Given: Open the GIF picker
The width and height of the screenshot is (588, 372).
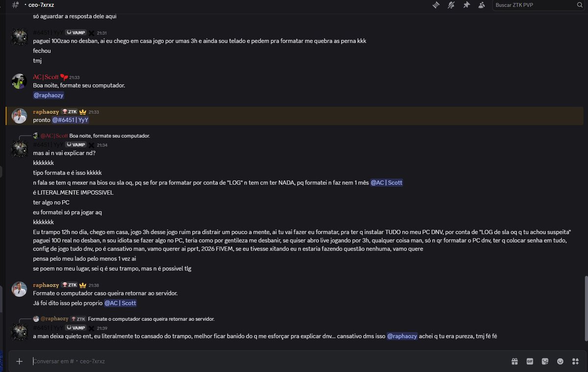Looking at the screenshot, I should pos(530,361).
